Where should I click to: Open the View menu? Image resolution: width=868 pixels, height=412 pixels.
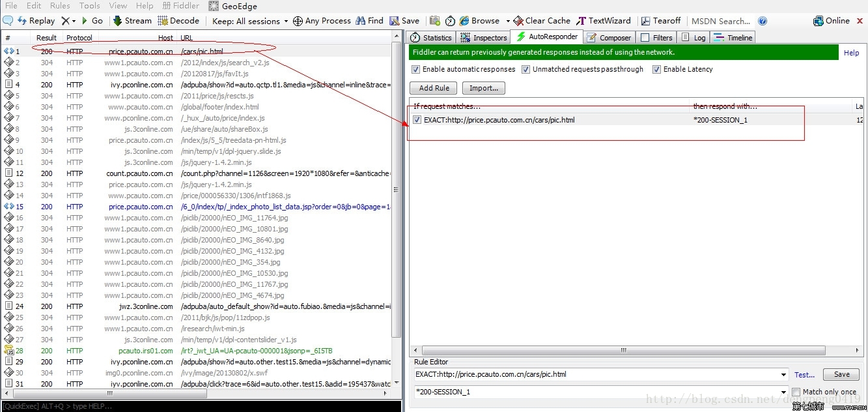[118, 6]
